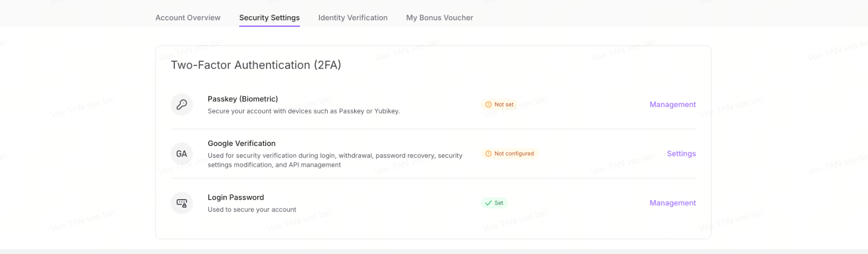This screenshot has width=868, height=254.
Task: Click the green checkmark in Set badge
Action: [x=488, y=203]
